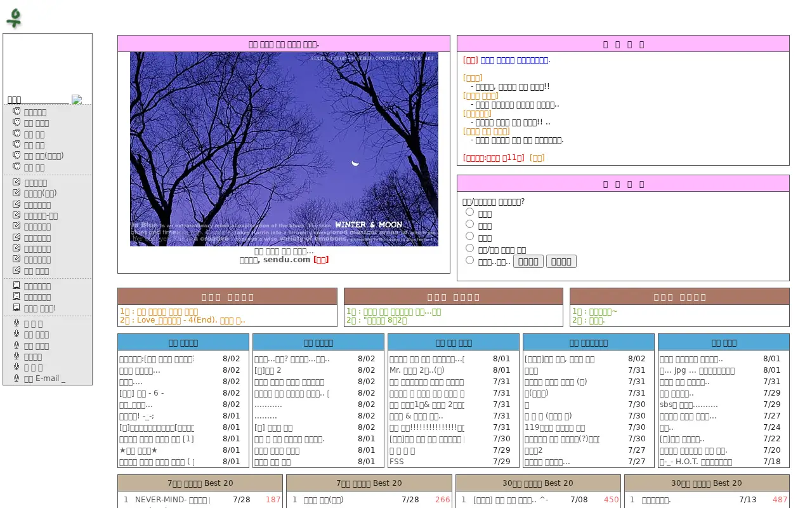The width and height of the screenshot is (812, 508).
Task: Open the sbs post dated 7/29
Action: click(x=688, y=404)
